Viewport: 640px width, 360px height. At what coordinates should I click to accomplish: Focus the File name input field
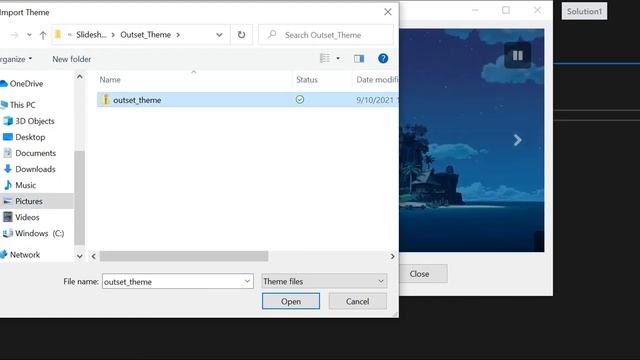click(x=172, y=281)
